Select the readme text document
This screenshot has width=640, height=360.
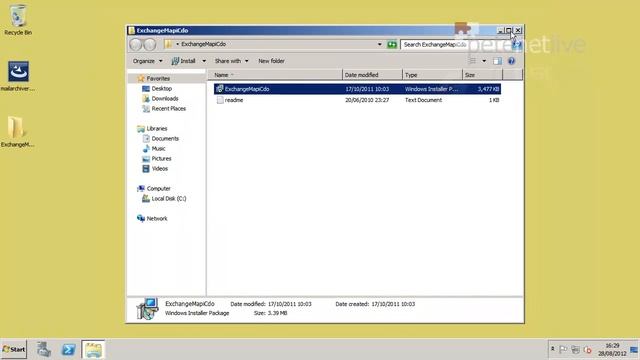[357, 100]
